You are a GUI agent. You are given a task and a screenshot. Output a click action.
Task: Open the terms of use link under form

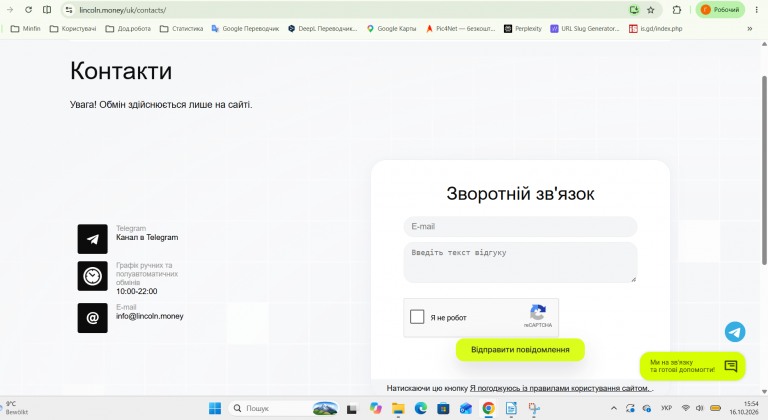pos(561,388)
